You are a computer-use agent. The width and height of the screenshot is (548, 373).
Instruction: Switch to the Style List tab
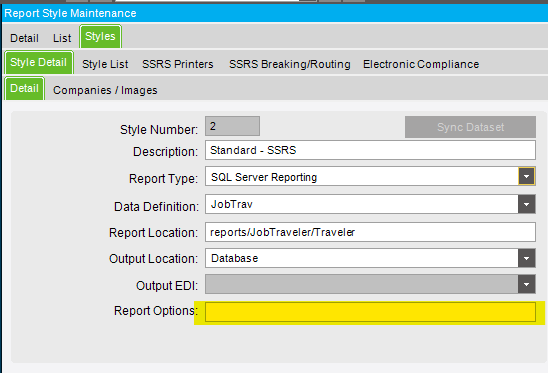click(105, 64)
